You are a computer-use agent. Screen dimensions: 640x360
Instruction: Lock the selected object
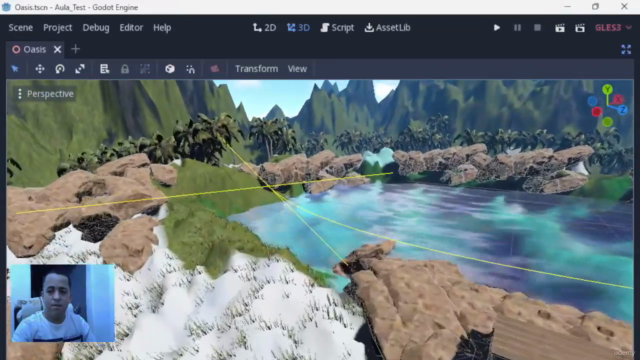(125, 69)
